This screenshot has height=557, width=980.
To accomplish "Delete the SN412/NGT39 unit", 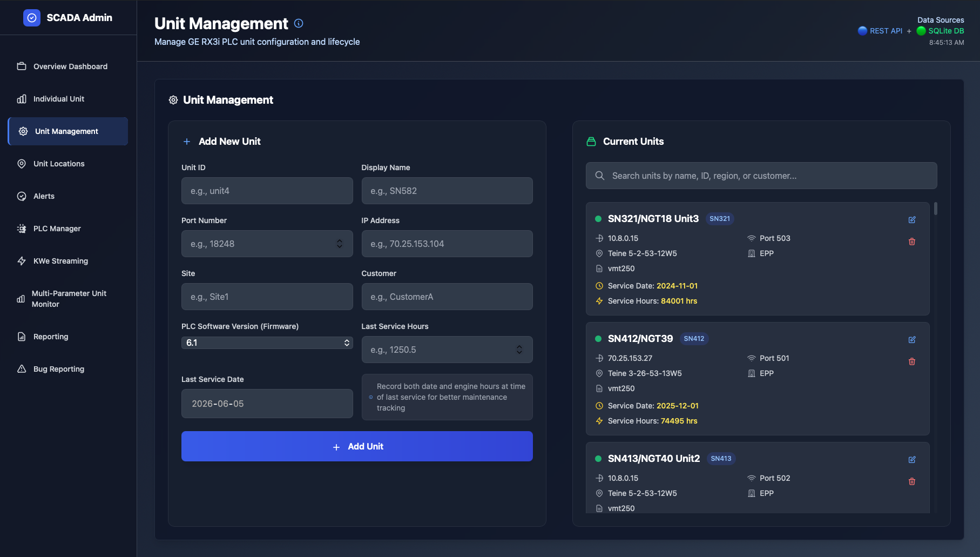I will (x=912, y=361).
